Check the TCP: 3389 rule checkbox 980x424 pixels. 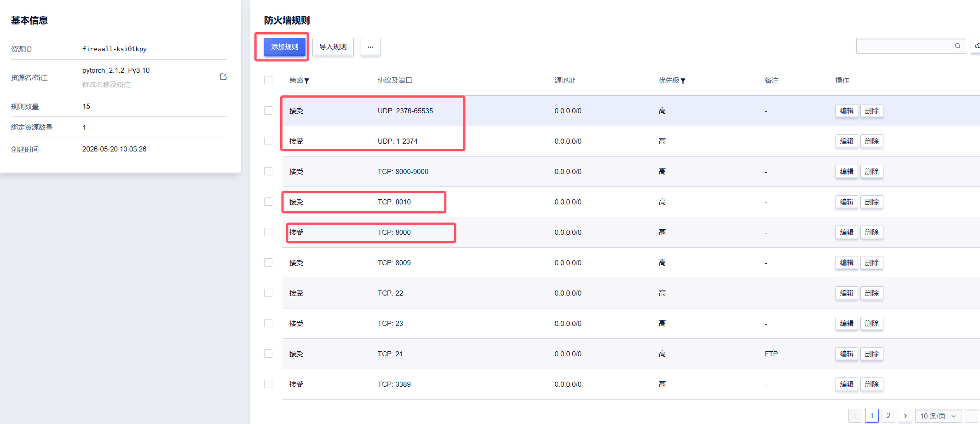click(x=268, y=384)
